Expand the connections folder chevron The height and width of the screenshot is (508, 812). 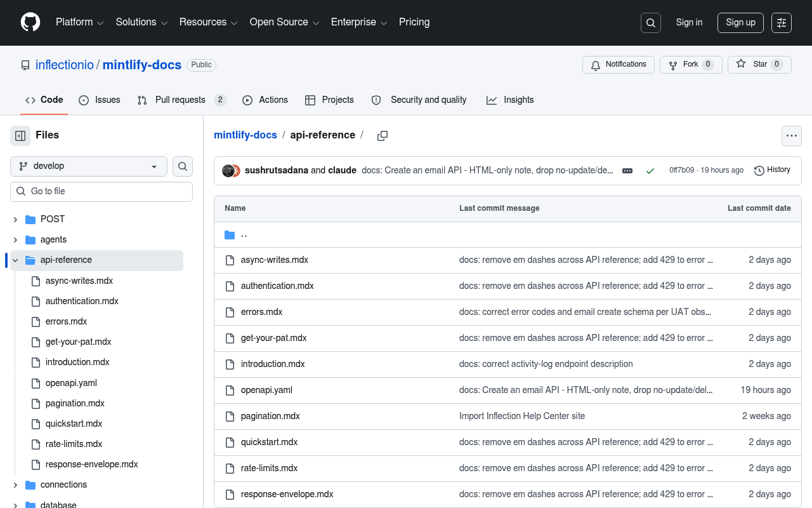pyautogui.click(x=15, y=485)
